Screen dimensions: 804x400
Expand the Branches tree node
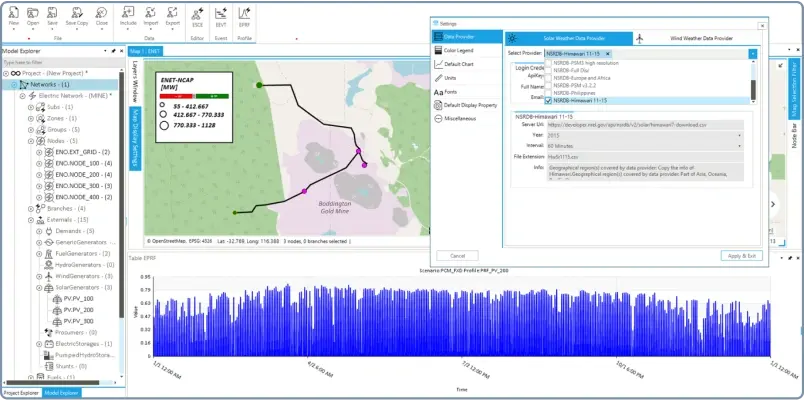[30, 208]
